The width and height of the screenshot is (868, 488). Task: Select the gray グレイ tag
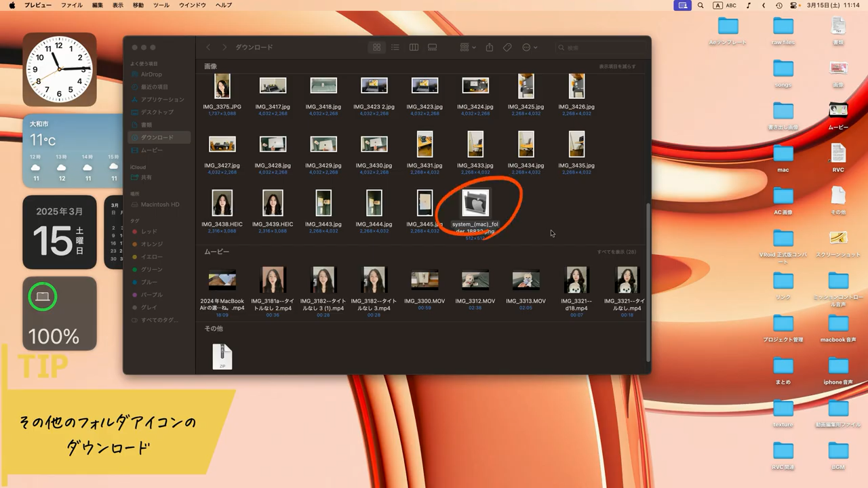149,308
